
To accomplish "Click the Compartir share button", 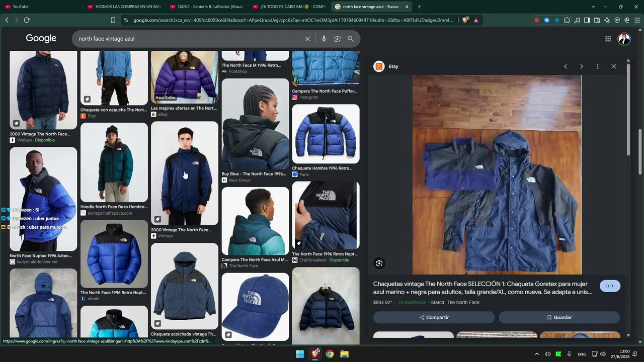I will pyautogui.click(x=434, y=317).
